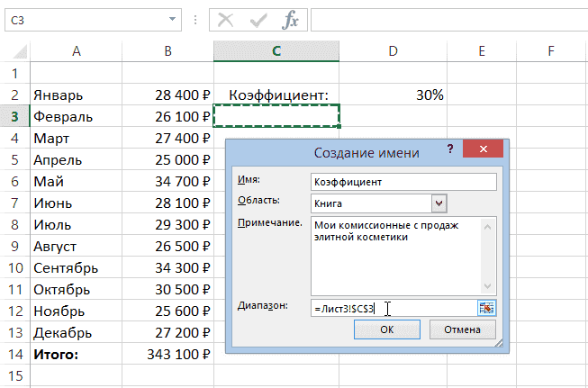The image size is (588, 388).
Task: Click the cell containing Сентябрь
Action: pyautogui.click(x=77, y=267)
